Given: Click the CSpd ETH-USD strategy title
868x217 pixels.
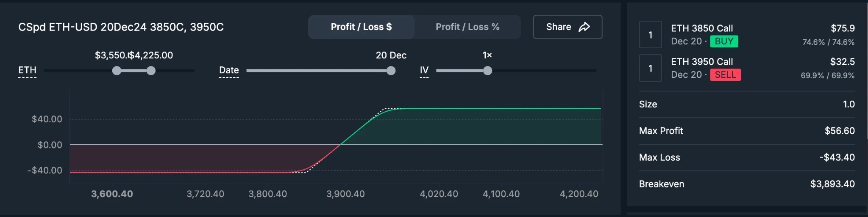Looking at the screenshot, I should [x=121, y=27].
